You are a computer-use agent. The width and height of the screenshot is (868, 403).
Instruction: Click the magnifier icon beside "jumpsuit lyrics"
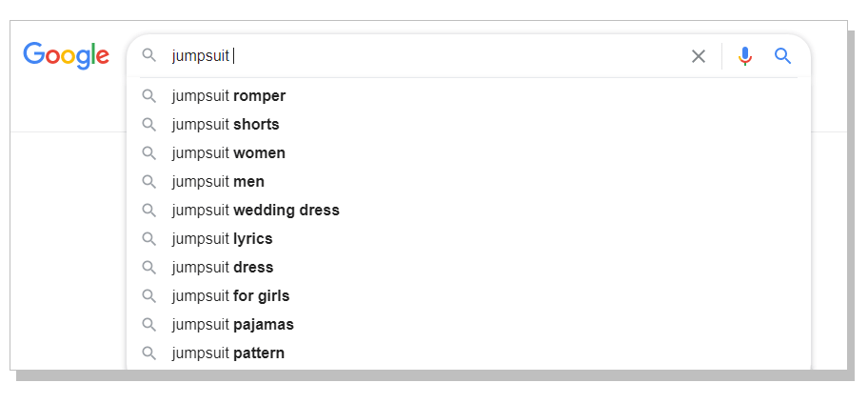pyautogui.click(x=148, y=239)
